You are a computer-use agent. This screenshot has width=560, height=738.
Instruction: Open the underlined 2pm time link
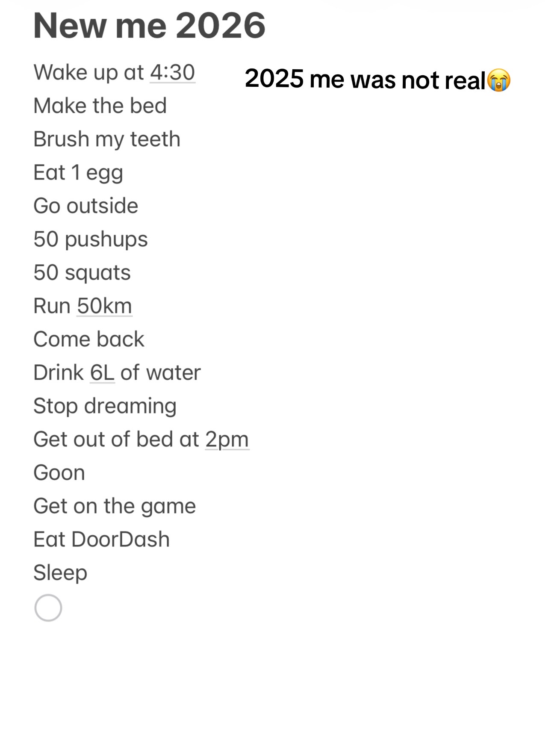point(227,440)
